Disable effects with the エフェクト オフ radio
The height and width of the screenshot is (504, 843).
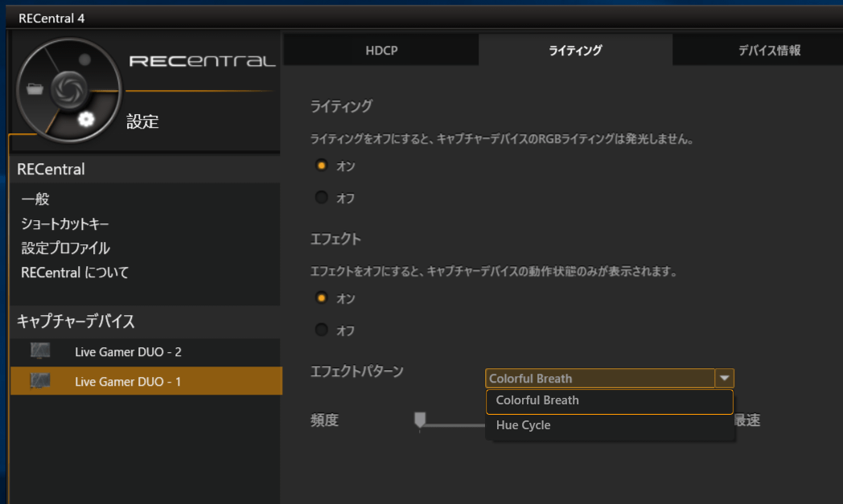[322, 330]
